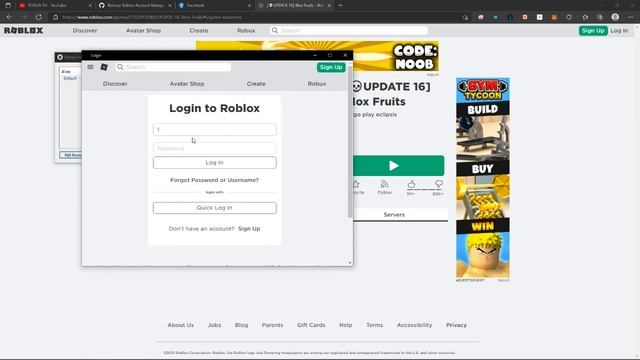Open Gift Cards footer link
This screenshot has width=640, height=360.
pyautogui.click(x=311, y=325)
